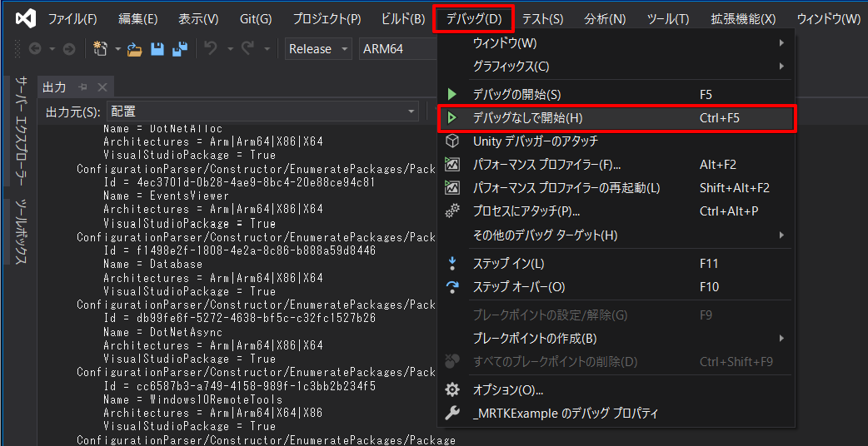Click chart icon beside パフォーマンス プロファイラー(F)
This screenshot has height=446, width=868.
tap(452, 165)
